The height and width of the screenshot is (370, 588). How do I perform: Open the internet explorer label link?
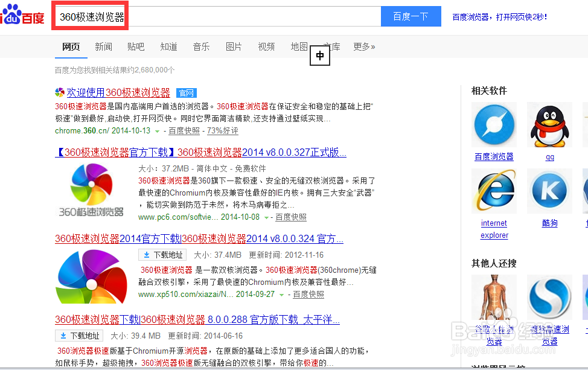(494, 229)
